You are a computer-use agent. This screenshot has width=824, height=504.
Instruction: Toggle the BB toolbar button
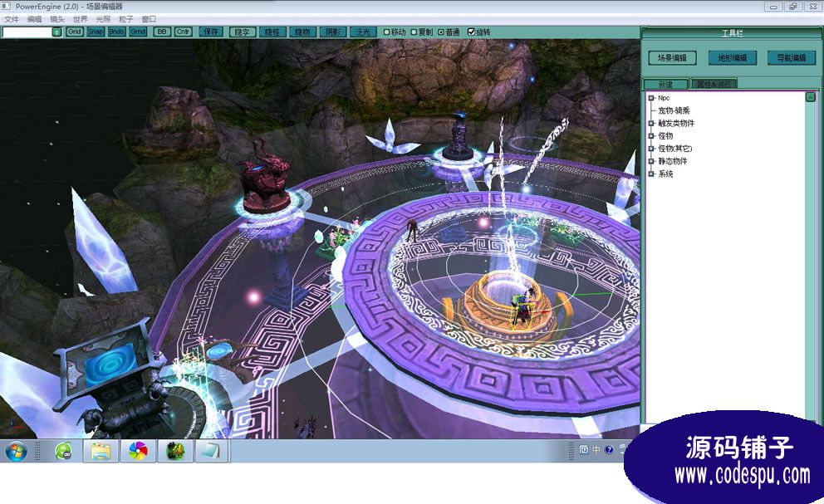pyautogui.click(x=162, y=32)
